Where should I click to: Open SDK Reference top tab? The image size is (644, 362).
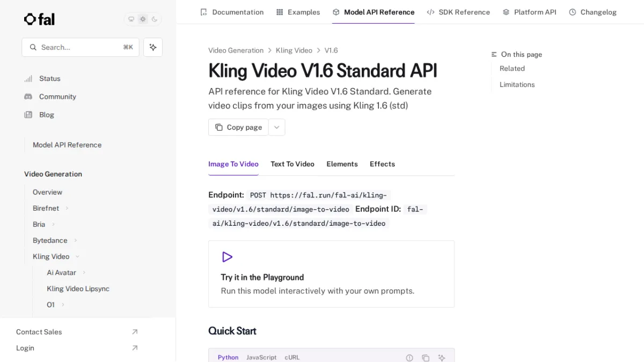click(x=458, y=12)
